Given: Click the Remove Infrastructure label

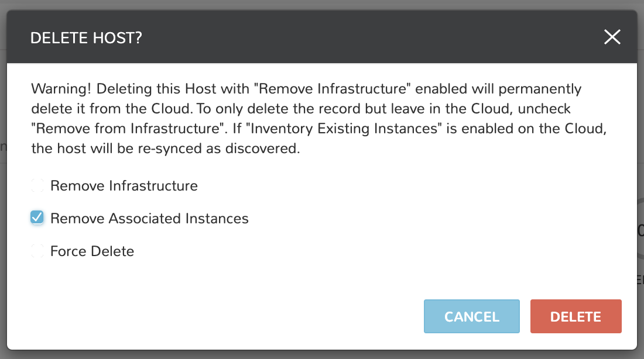Looking at the screenshot, I should (x=124, y=185).
